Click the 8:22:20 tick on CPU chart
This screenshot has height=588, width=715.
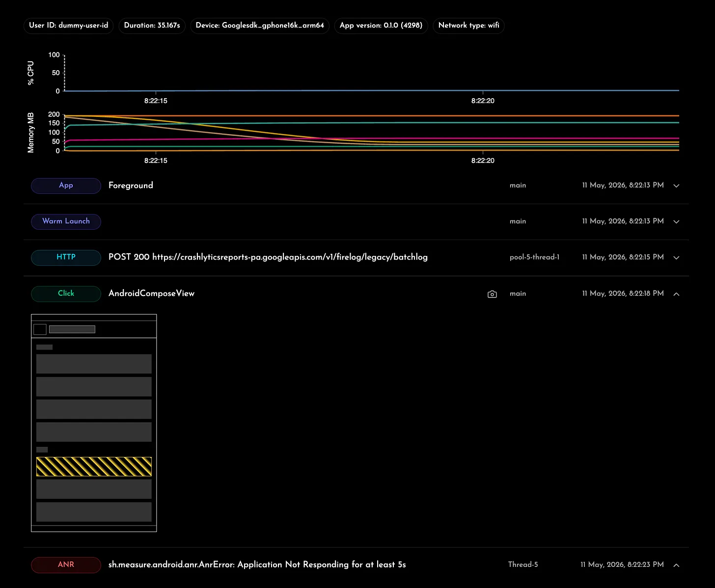click(x=483, y=101)
